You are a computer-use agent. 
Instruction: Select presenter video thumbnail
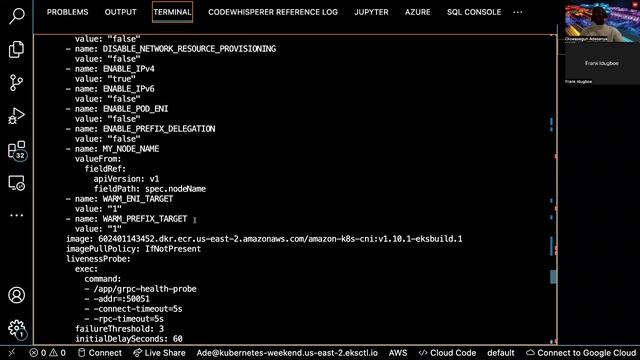[x=602, y=21]
